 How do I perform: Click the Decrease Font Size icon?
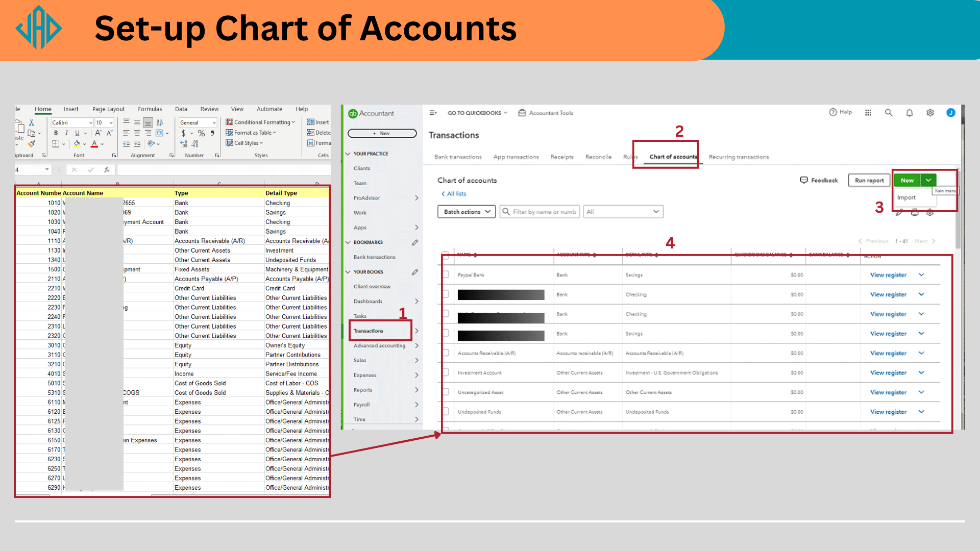click(109, 133)
